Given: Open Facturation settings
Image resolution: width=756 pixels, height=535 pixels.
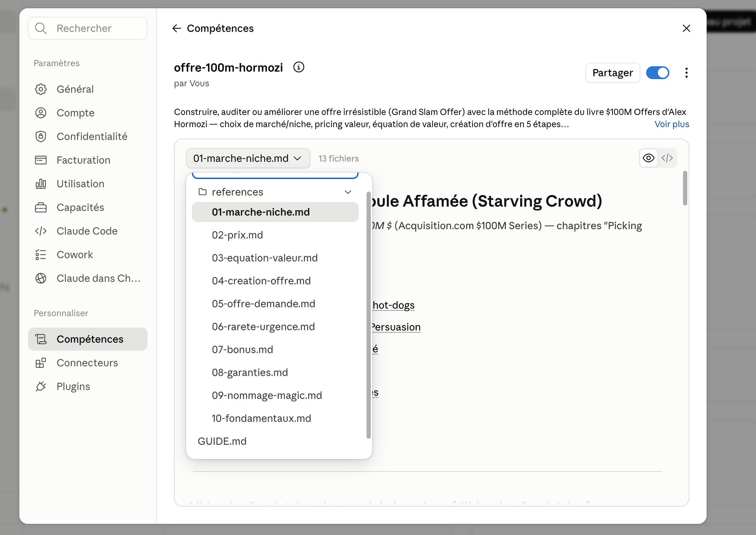Looking at the screenshot, I should click(x=88, y=160).
